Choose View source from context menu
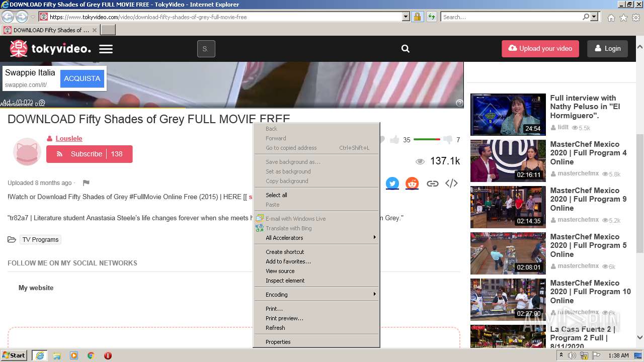The width and height of the screenshot is (644, 362). click(x=316, y=271)
